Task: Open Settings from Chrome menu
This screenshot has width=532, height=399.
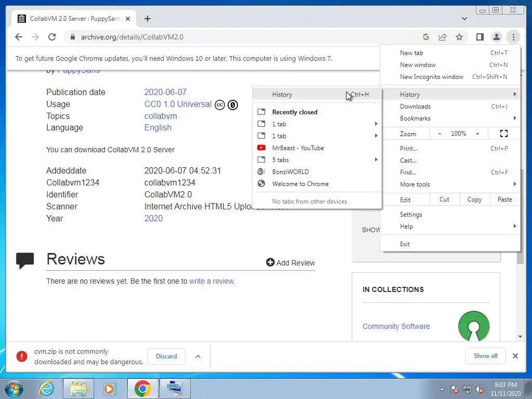Action: coord(450,215)
